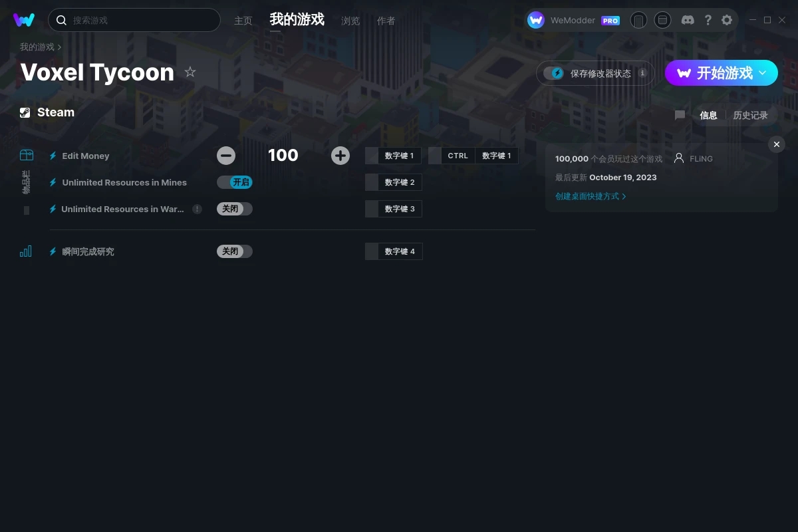Click the Steam platform icon
Viewport: 798px width, 532px height.
tap(25, 112)
